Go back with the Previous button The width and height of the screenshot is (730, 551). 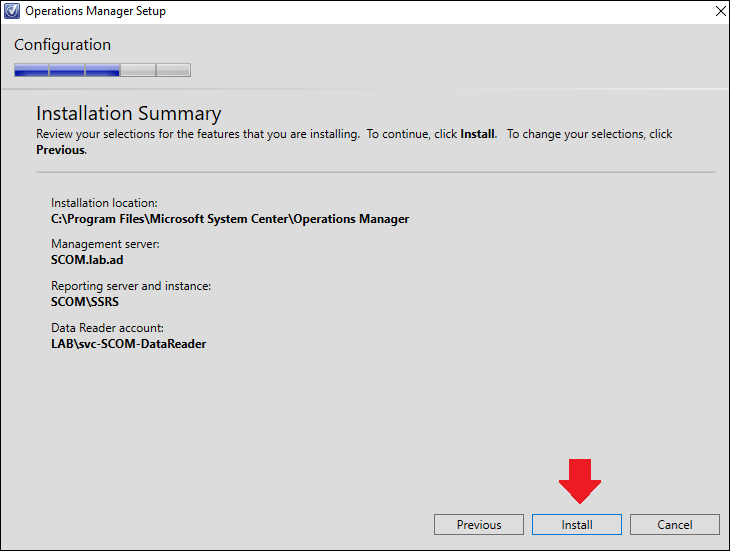coord(479,524)
